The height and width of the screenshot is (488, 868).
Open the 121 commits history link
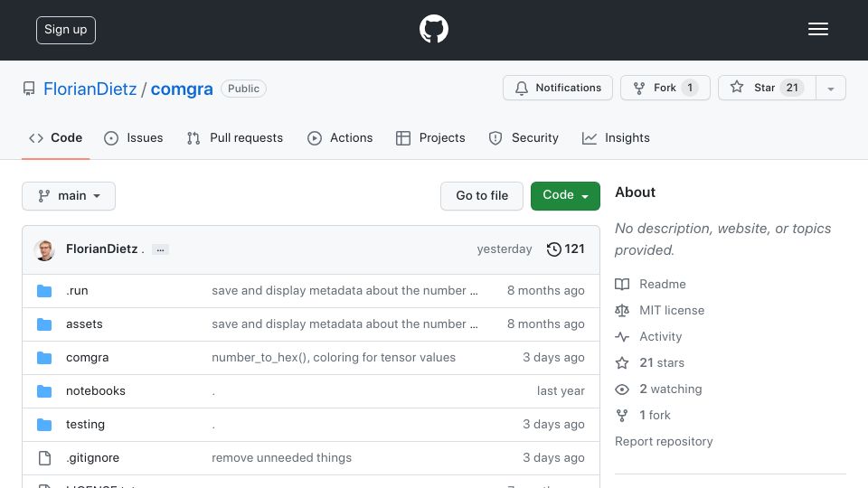tap(565, 249)
